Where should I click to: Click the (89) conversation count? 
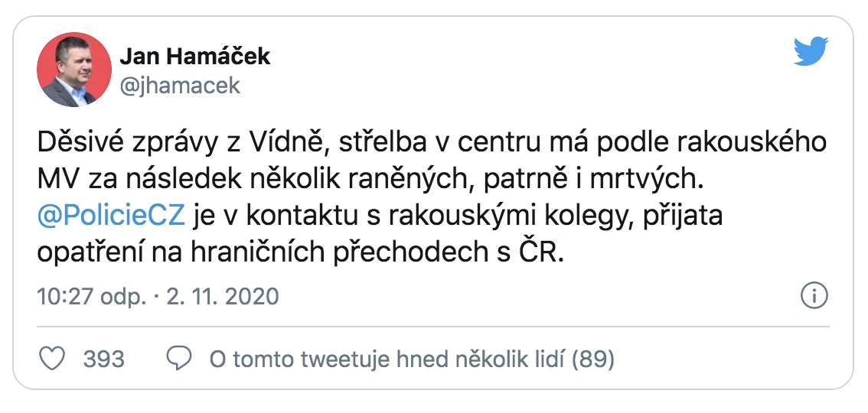click(x=594, y=359)
